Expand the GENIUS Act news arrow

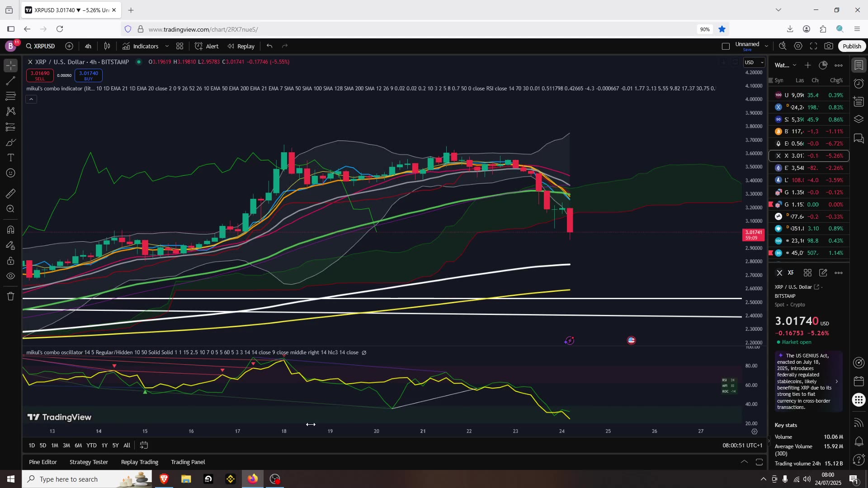pos(837,381)
